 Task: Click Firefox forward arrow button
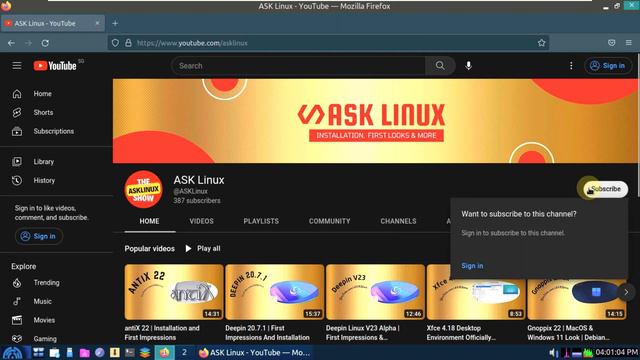pyautogui.click(x=28, y=43)
